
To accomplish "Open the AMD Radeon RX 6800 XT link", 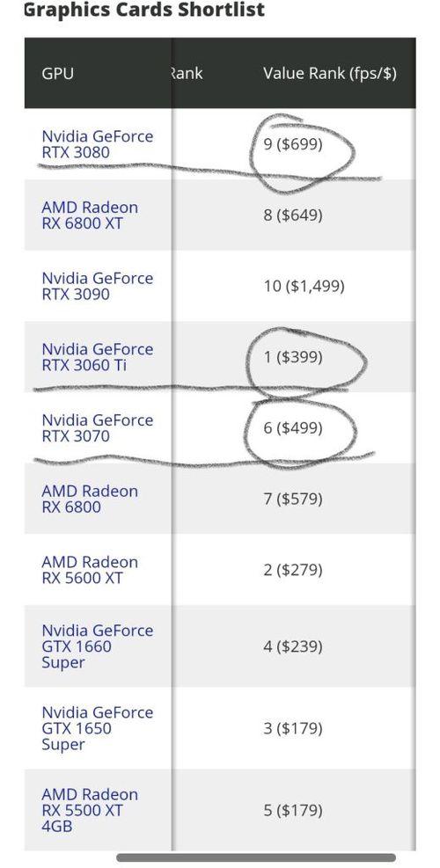I will click(90, 215).
